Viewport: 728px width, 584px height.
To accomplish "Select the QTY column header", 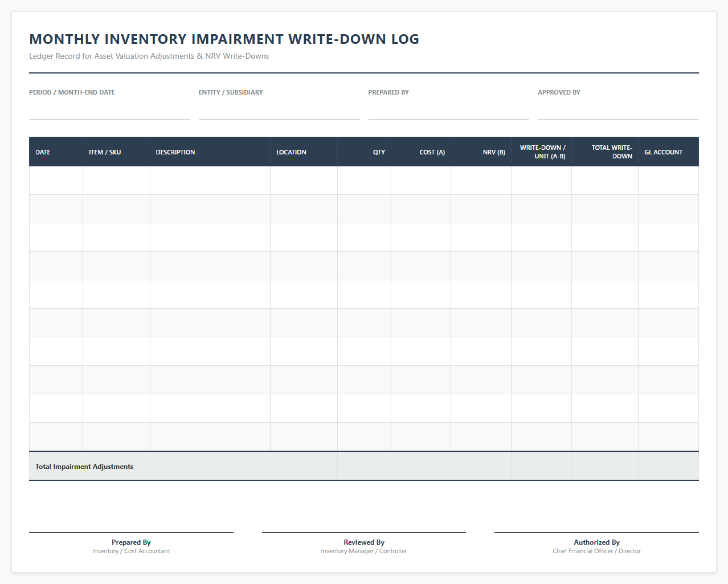I will click(x=365, y=152).
